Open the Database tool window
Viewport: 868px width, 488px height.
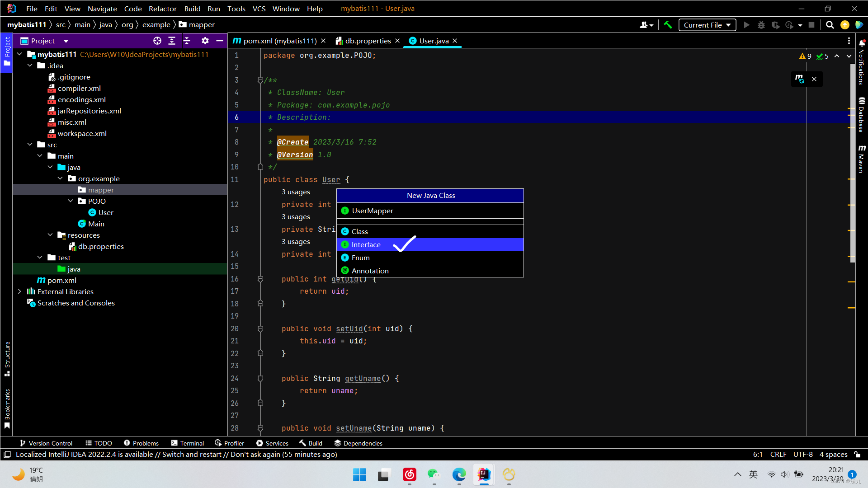(862, 115)
